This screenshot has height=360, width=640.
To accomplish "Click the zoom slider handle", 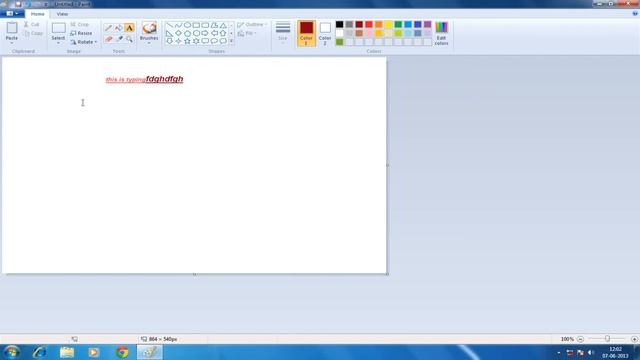I will tap(607, 339).
